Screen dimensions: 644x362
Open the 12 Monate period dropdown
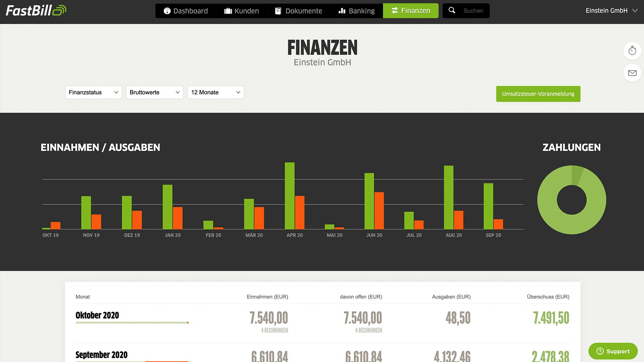(x=215, y=92)
